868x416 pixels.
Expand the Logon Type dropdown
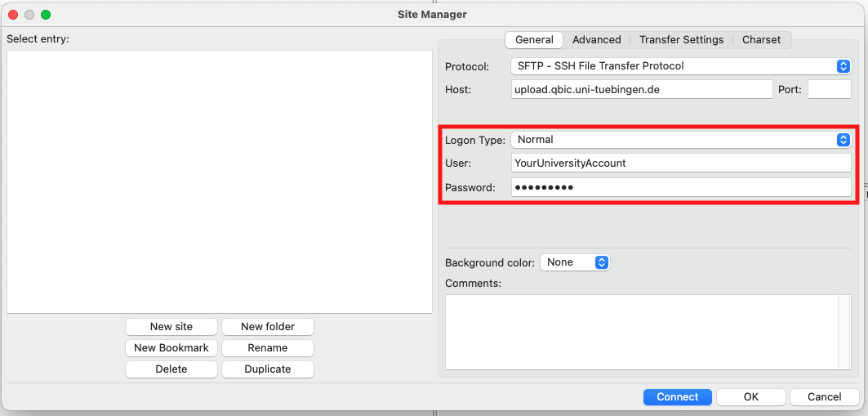click(681, 140)
